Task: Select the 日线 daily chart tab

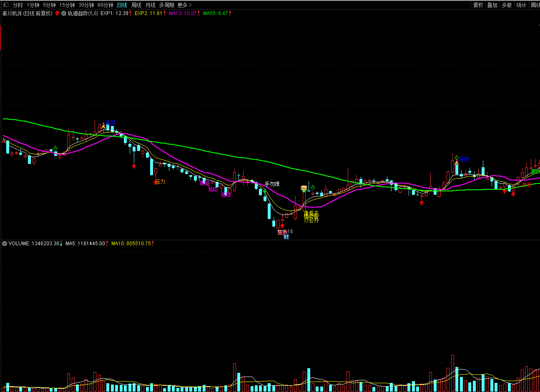Action: pyautogui.click(x=122, y=5)
